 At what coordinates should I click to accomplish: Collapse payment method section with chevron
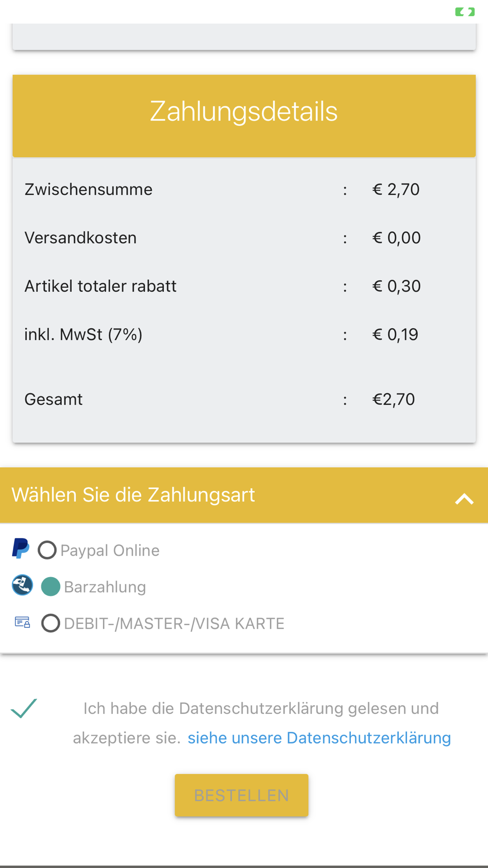(464, 499)
